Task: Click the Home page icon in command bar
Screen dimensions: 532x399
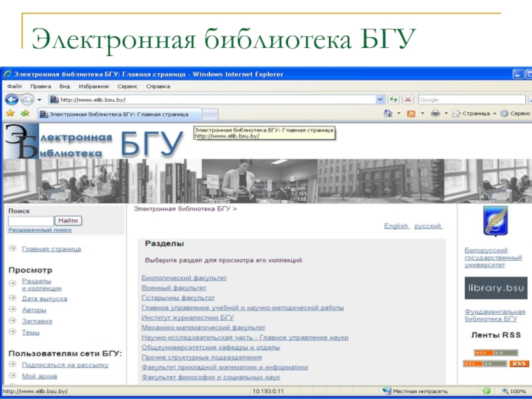Action: pos(388,113)
